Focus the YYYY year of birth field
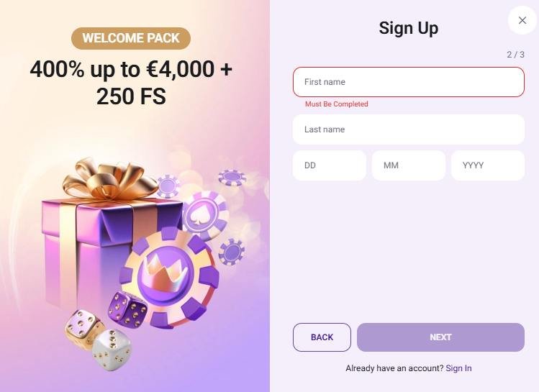Viewport: 539px width, 392px height. coord(488,165)
